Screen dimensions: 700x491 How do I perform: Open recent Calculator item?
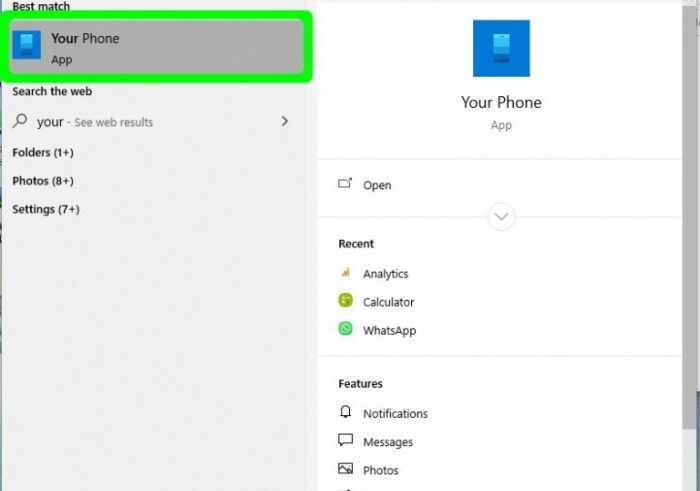click(388, 302)
